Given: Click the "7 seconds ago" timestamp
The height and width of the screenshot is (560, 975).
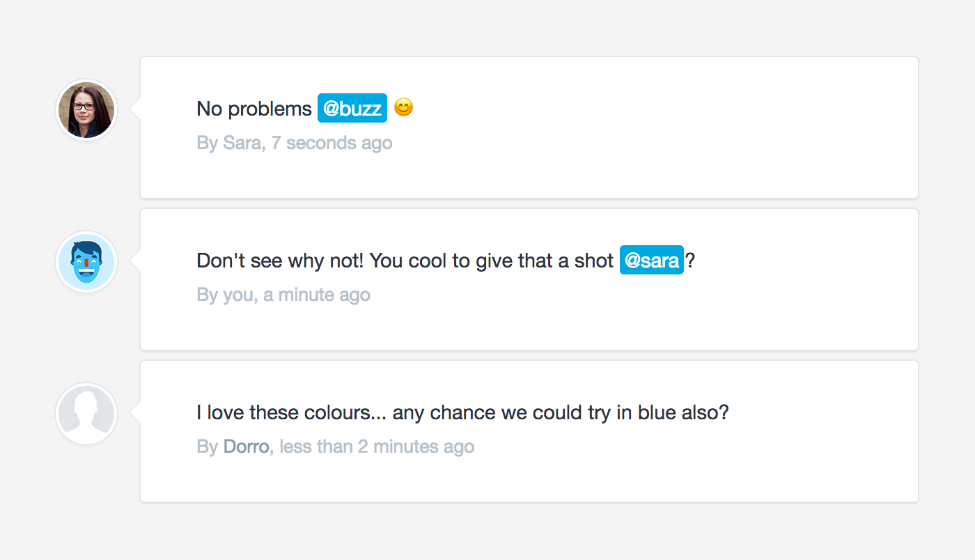Looking at the screenshot, I should pyautogui.click(x=331, y=143).
